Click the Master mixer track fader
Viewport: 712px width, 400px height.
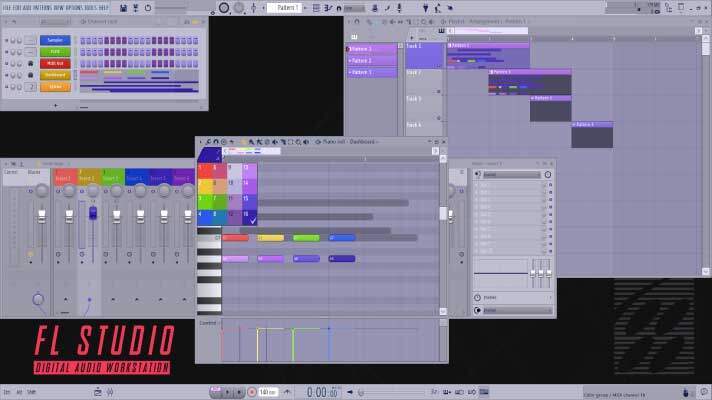(x=42, y=216)
